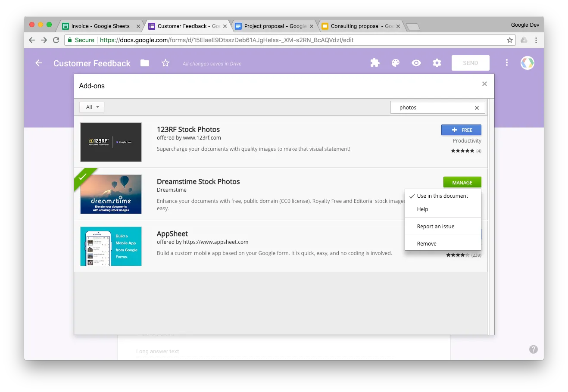568x392 pixels.
Task: Open the Manage dropdown for Dreamstime
Action: (462, 182)
